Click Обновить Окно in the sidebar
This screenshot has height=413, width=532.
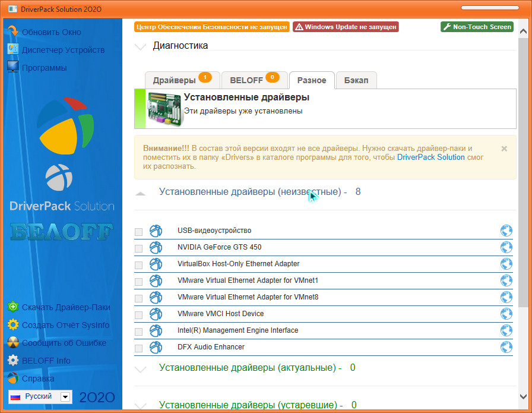pyautogui.click(x=52, y=32)
